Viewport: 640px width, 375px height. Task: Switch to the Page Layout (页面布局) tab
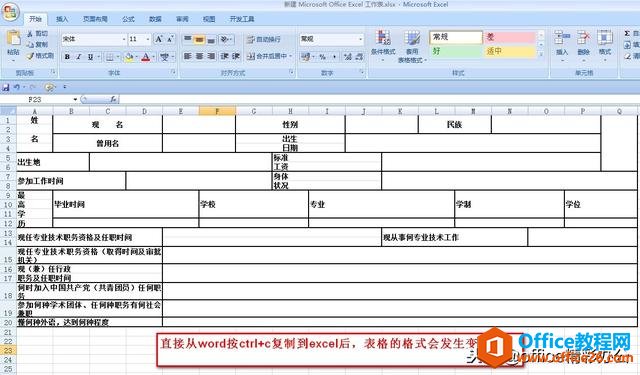(x=95, y=19)
